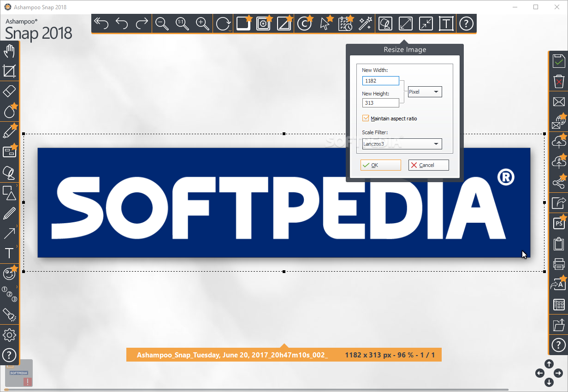Select the Crop tool
Screen dimensions: 568x392
click(9, 71)
